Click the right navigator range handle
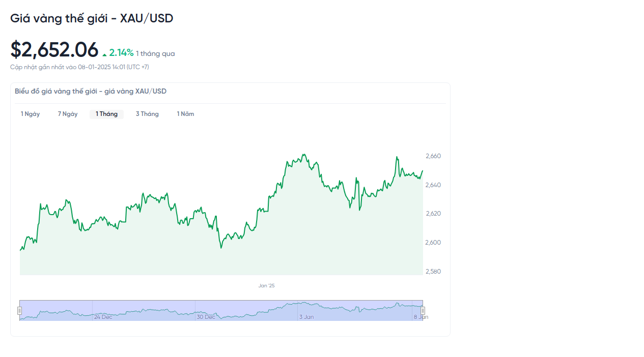 click(423, 311)
